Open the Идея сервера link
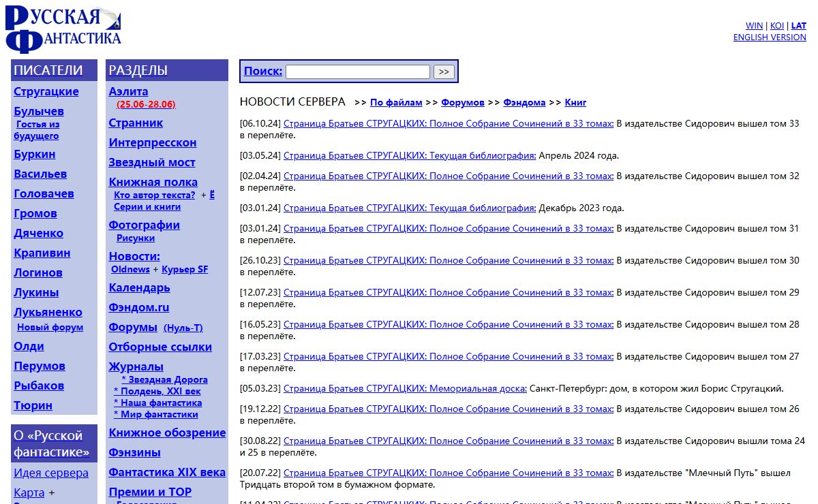This screenshot has height=504, width=818. (51, 473)
